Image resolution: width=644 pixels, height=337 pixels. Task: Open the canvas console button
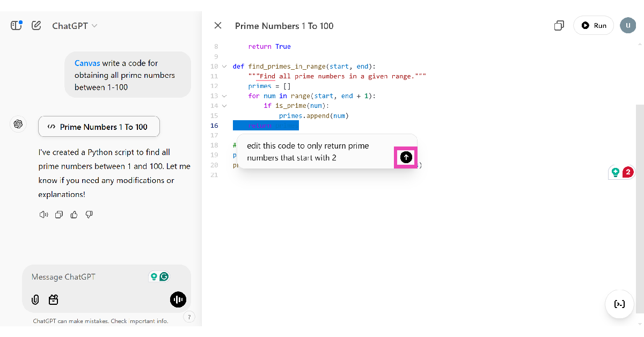click(x=619, y=304)
